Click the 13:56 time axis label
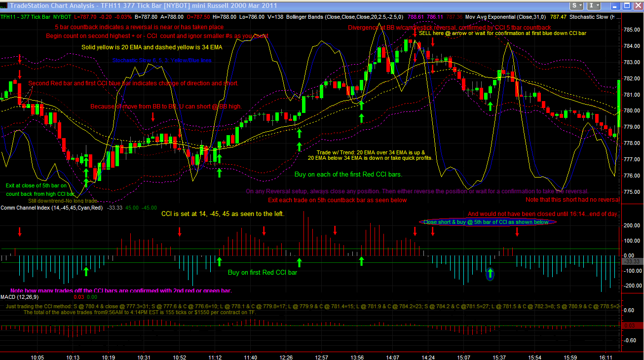This screenshot has height=360, width=644. (x=357, y=357)
